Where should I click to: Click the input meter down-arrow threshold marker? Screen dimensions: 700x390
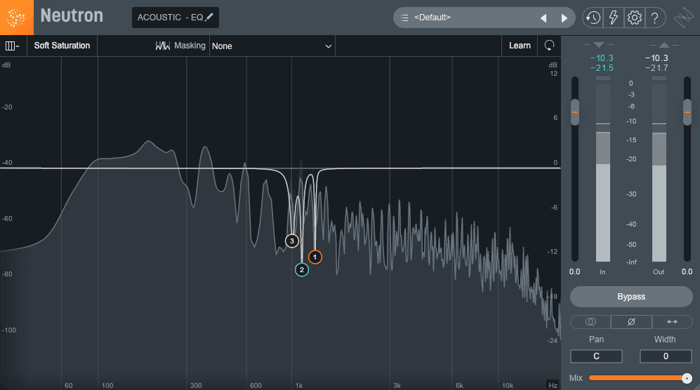[x=599, y=45]
